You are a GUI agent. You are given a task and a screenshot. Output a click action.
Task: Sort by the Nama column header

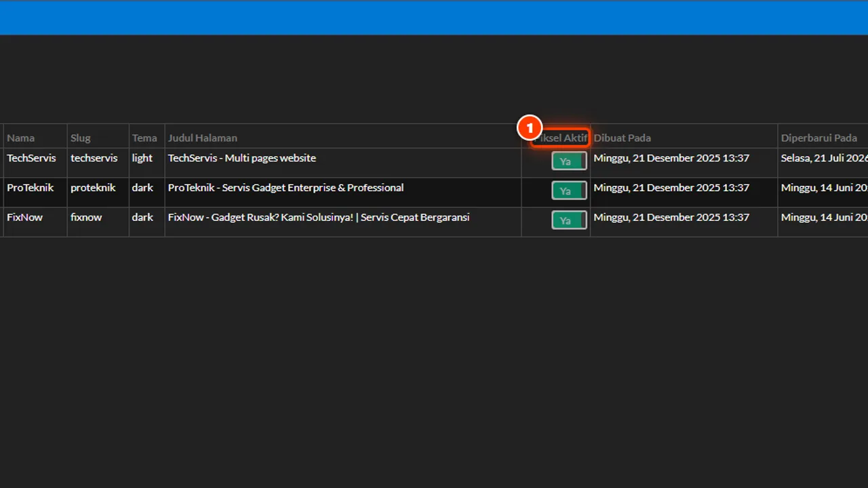[x=21, y=138]
